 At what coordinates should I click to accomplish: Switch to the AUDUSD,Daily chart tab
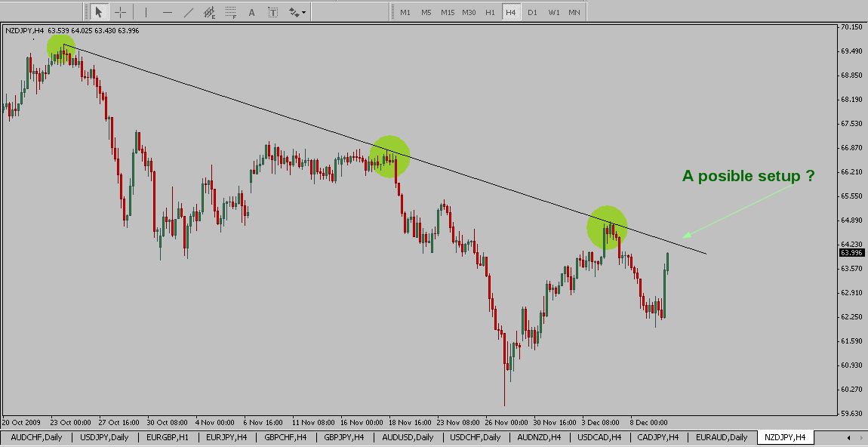408,437
